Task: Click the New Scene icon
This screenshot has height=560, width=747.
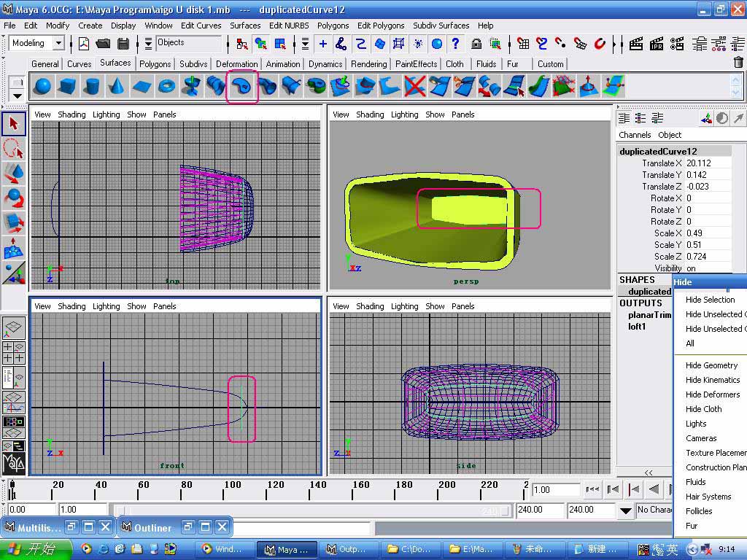Action: coord(84,44)
